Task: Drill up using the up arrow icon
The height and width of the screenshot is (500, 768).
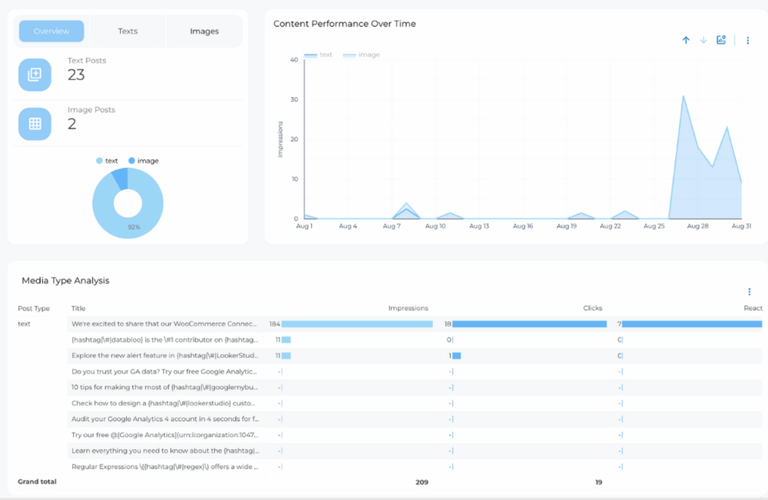Action: pos(686,40)
